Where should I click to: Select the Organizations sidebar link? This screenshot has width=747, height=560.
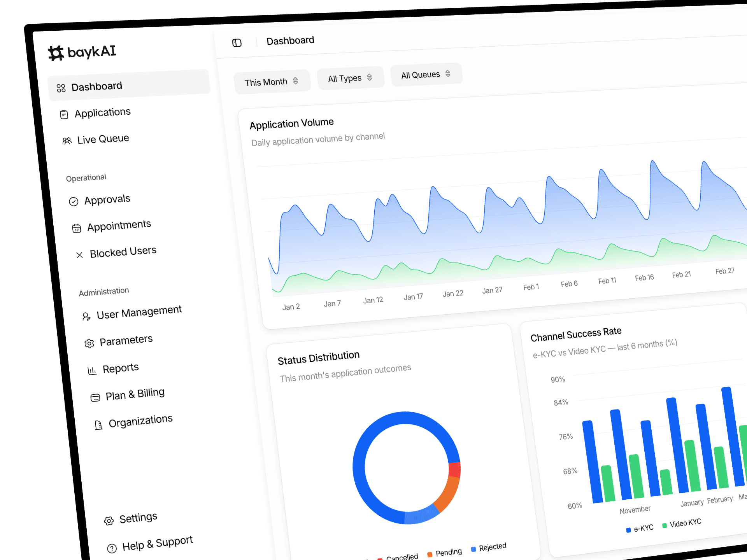[133, 422]
